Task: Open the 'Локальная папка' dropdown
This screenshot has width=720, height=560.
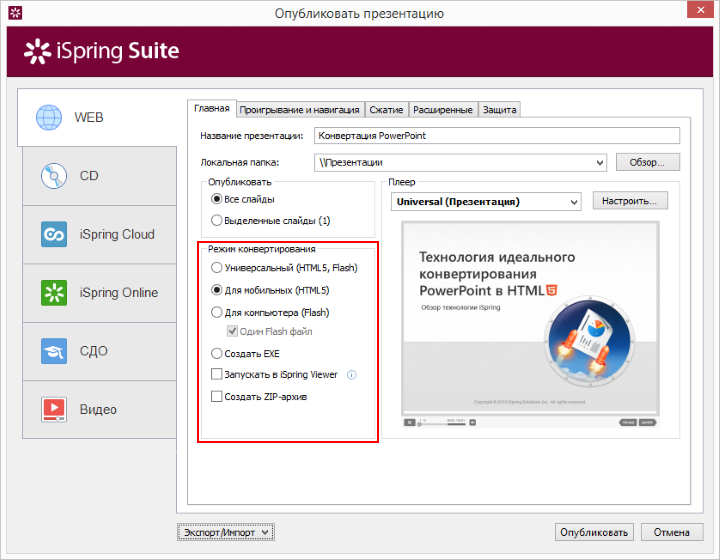Action: pos(599,162)
